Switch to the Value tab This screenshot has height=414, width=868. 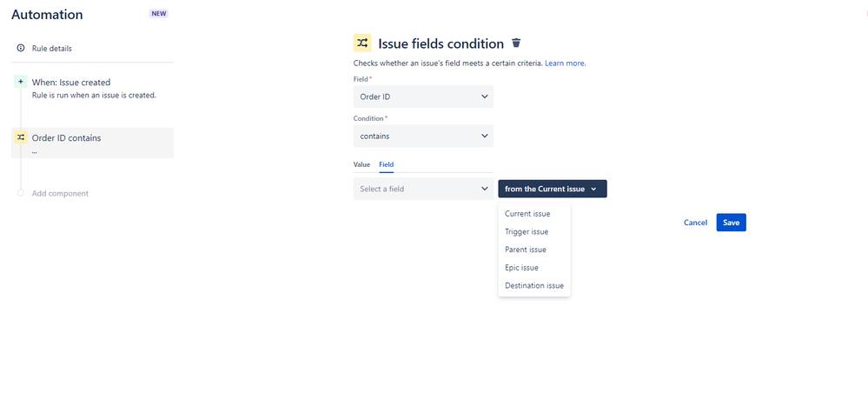[361, 164]
